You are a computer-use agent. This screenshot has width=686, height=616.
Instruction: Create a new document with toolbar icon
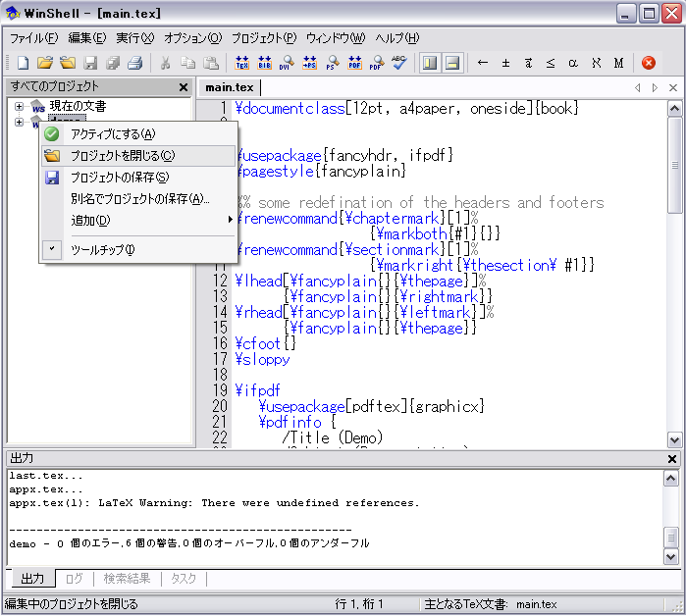[x=23, y=63]
